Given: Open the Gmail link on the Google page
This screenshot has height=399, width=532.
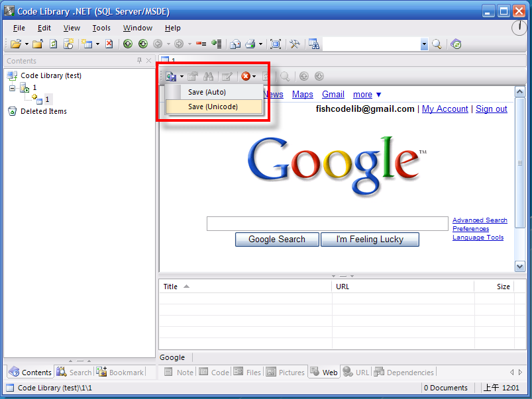Looking at the screenshot, I should pyautogui.click(x=333, y=94).
